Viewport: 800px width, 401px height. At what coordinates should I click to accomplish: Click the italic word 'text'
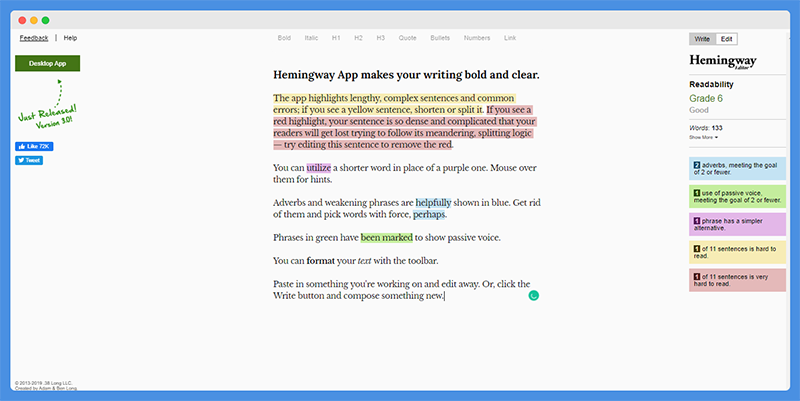click(364, 261)
